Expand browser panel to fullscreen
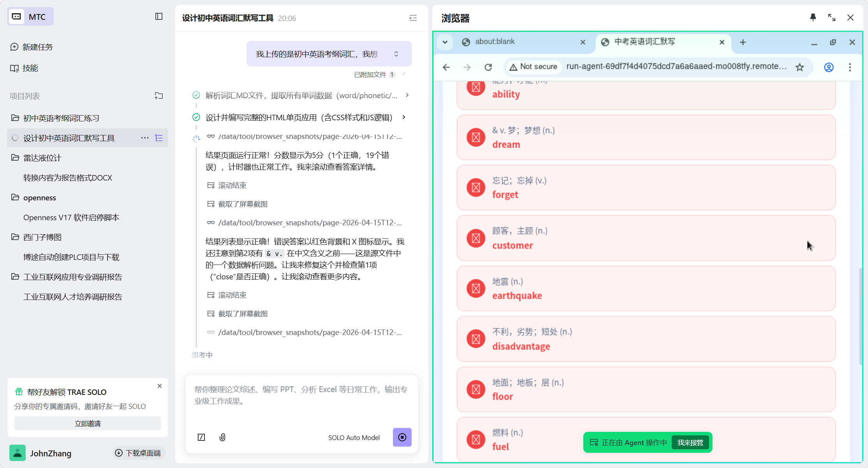868x468 pixels. [x=832, y=18]
